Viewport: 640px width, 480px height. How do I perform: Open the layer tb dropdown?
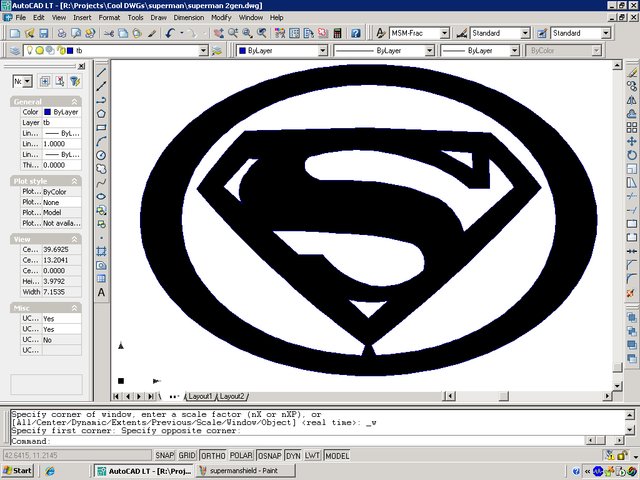[203, 51]
